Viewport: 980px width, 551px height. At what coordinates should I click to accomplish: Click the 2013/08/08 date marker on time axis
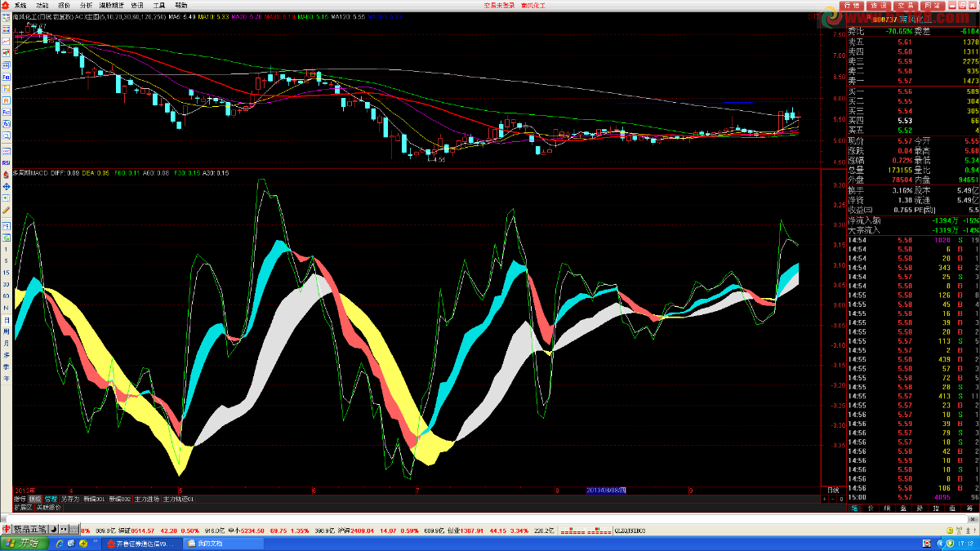click(x=606, y=490)
